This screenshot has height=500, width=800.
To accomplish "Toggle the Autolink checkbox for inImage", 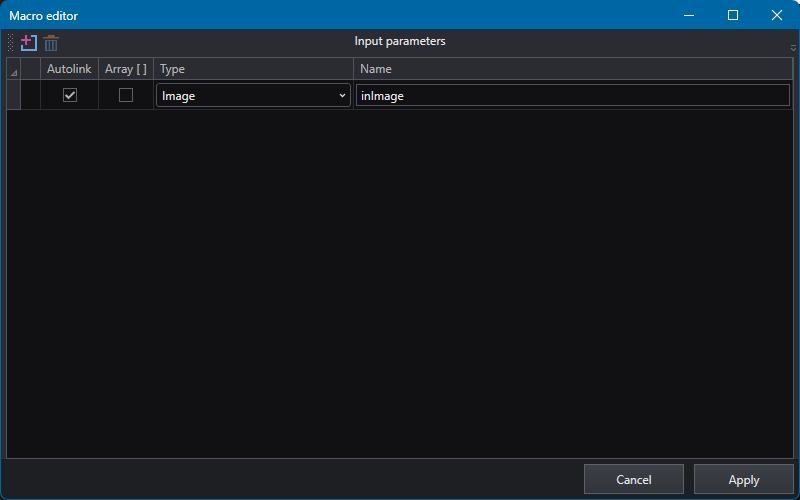I will pos(70,95).
